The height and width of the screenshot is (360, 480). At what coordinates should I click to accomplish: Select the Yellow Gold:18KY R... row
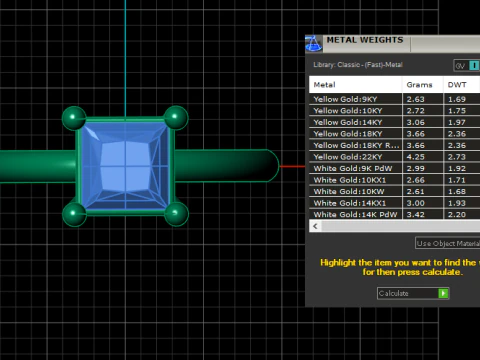[x=394, y=145]
